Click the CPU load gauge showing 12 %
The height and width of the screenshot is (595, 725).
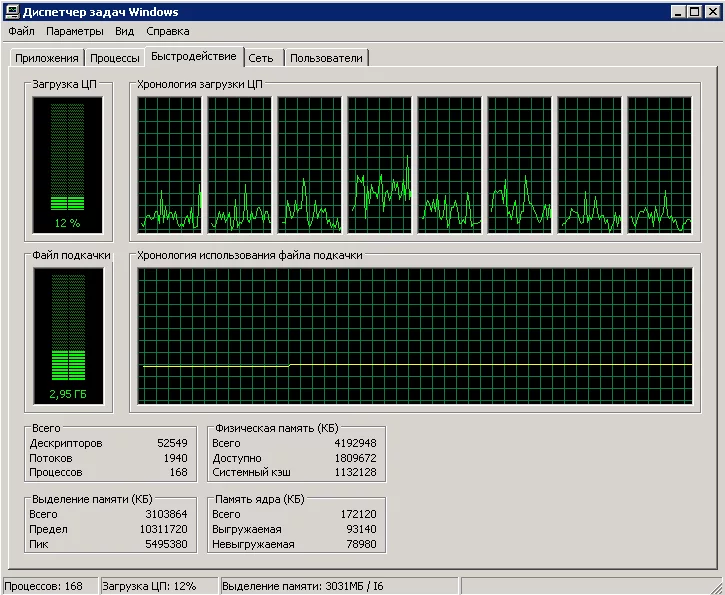[x=68, y=165]
